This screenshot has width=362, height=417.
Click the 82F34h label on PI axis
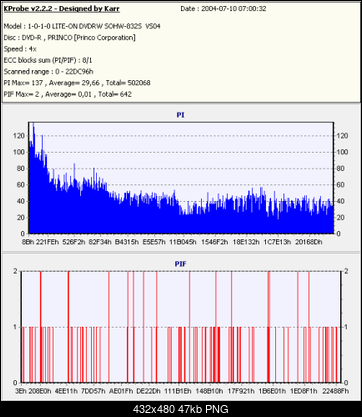coord(100,242)
